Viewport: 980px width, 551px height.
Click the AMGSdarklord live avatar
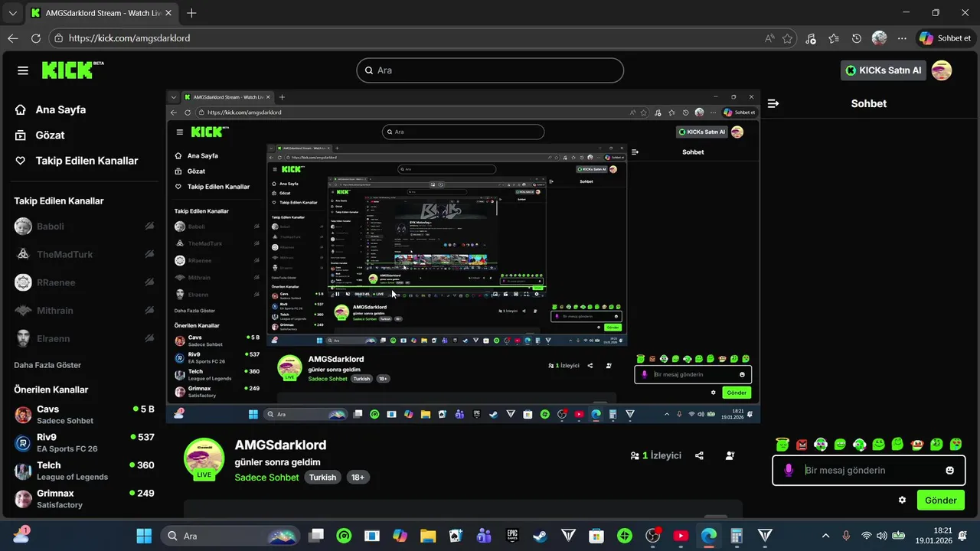point(204,458)
